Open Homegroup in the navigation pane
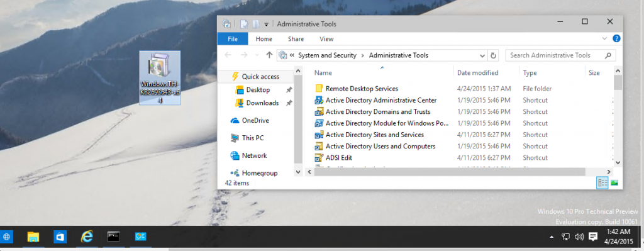This screenshot has height=251, width=644. 260,173
